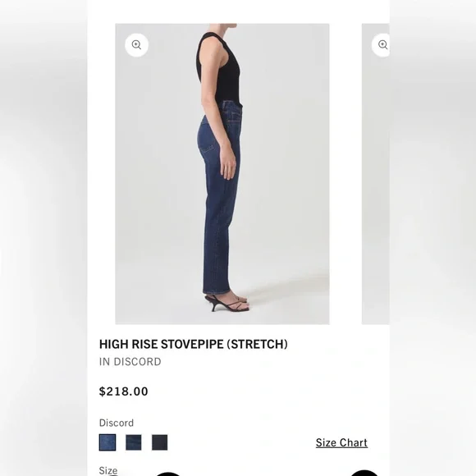The width and height of the screenshot is (476, 476).
Task: Zoom into the side-view jeans photo
Action: tap(136, 45)
